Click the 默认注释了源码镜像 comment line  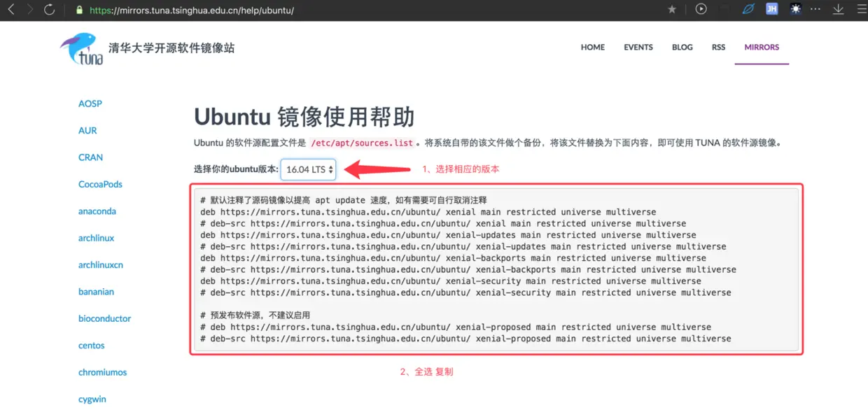point(343,200)
